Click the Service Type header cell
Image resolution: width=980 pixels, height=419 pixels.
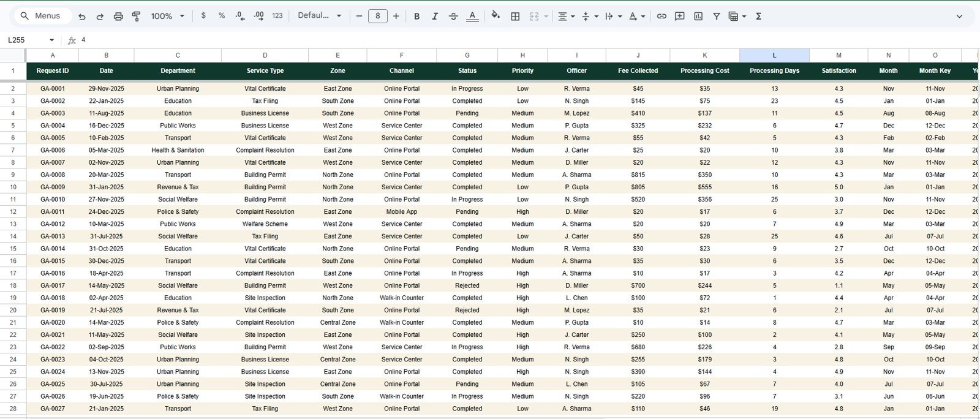(265, 71)
